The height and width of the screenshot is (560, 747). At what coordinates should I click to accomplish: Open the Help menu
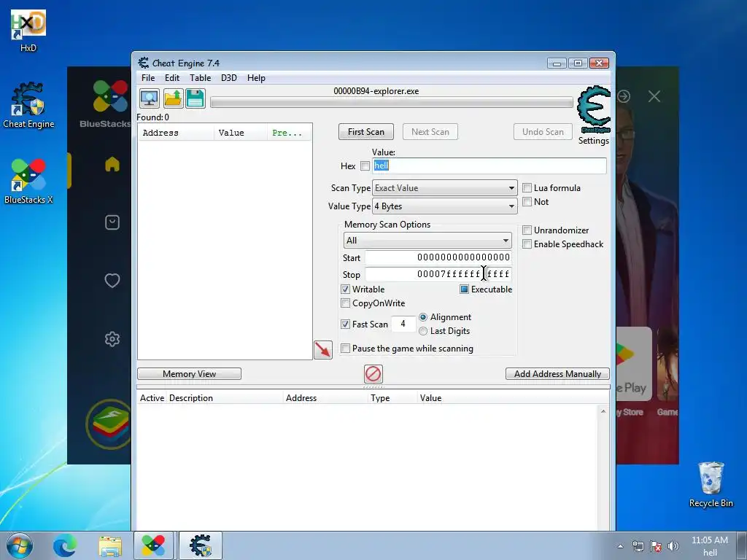pos(256,77)
